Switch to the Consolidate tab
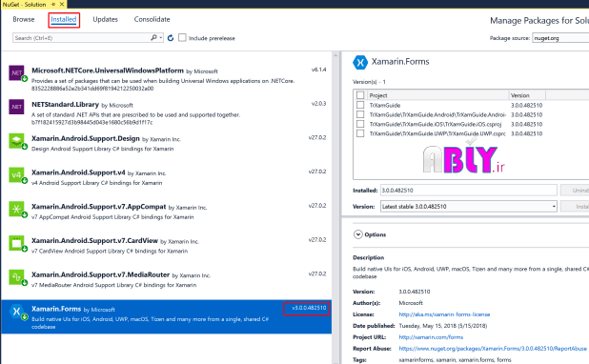The width and height of the screenshot is (589, 364). point(152,19)
